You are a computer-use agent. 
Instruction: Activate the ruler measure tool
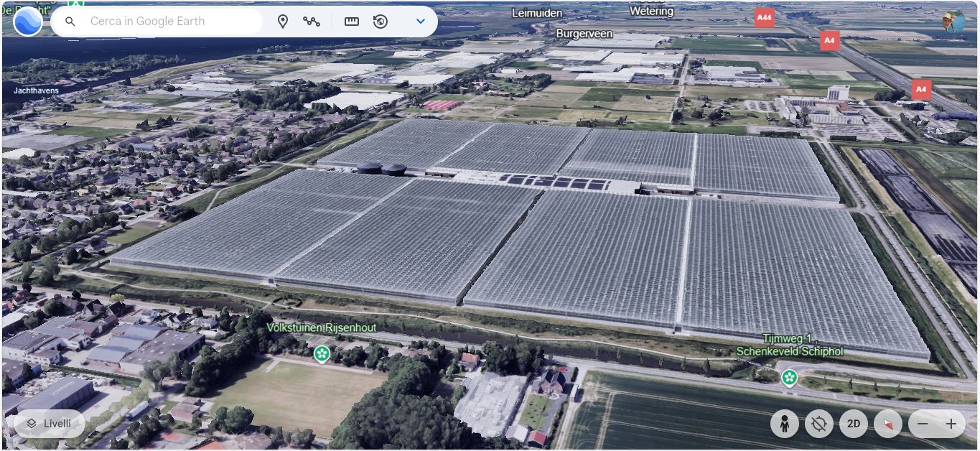[351, 22]
